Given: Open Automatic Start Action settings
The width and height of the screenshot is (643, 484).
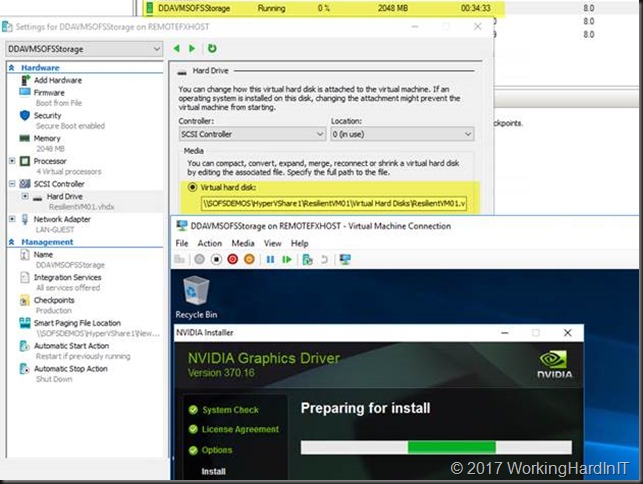Looking at the screenshot, I should [71, 346].
